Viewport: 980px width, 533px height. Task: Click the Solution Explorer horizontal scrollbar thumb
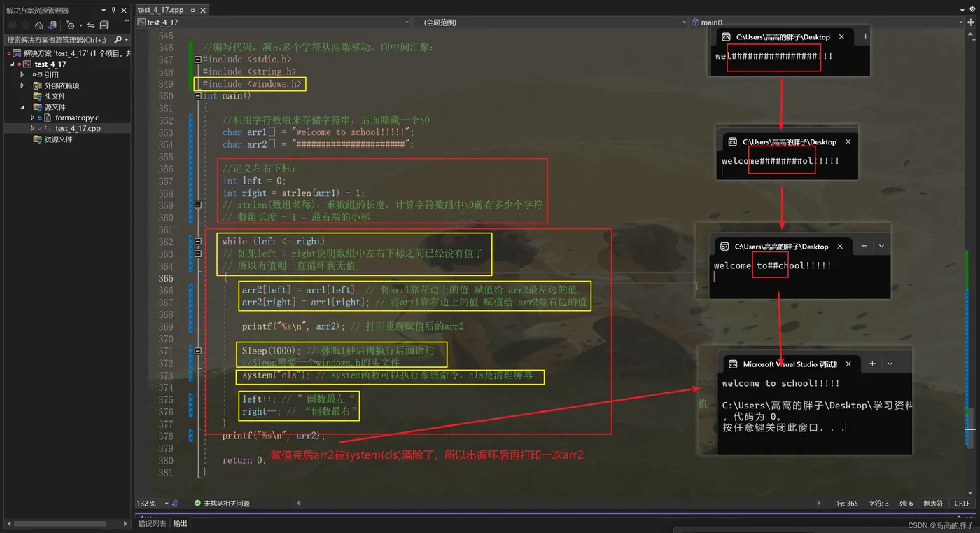click(x=59, y=523)
